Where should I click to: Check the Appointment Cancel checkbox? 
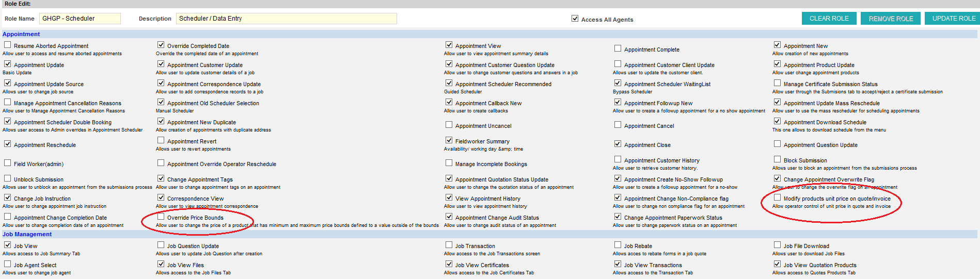618,125
